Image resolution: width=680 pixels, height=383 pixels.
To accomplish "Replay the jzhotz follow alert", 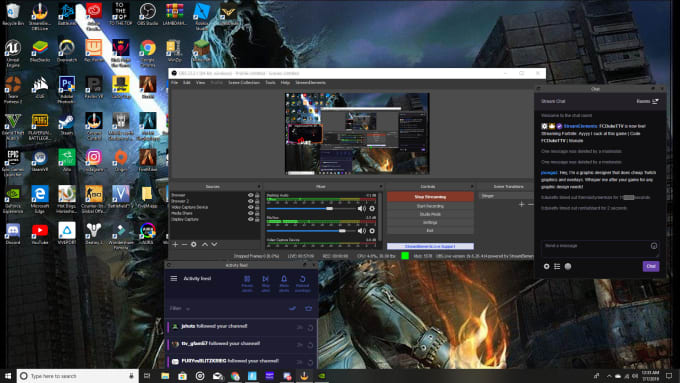I will (311, 328).
